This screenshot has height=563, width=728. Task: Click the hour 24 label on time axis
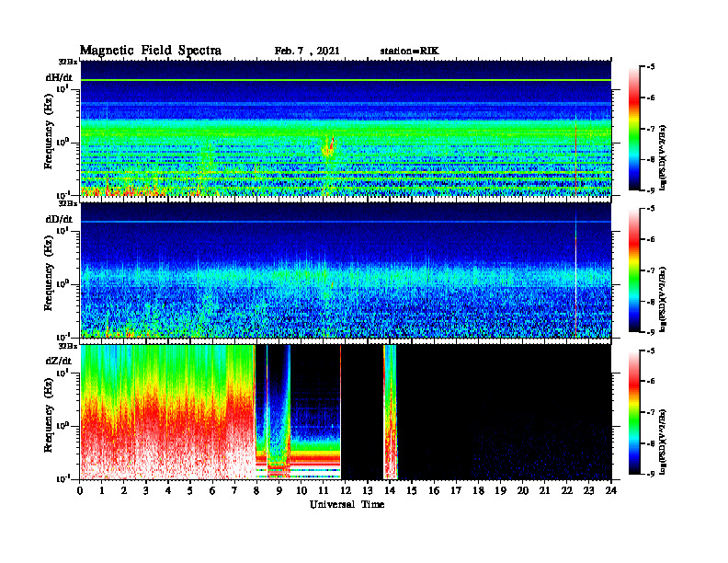[611, 491]
